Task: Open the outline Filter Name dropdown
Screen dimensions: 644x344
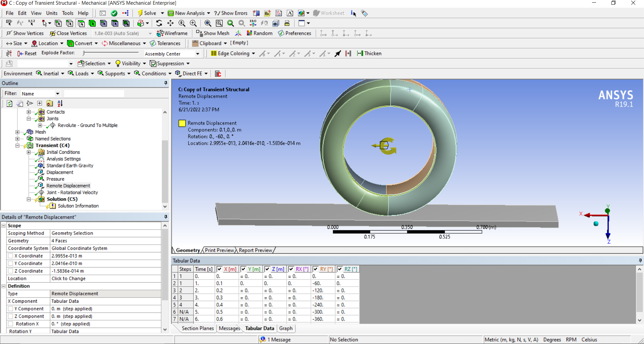Action: coord(57,94)
